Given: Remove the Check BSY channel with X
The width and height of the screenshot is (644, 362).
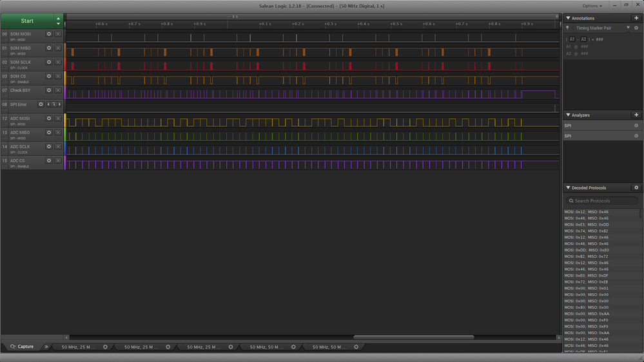Looking at the screenshot, I should 58,90.
